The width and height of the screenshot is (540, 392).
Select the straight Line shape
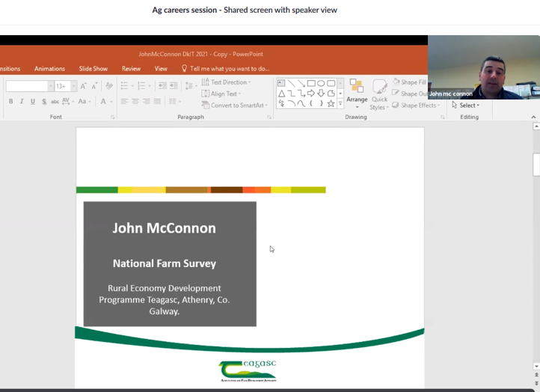[x=292, y=83]
